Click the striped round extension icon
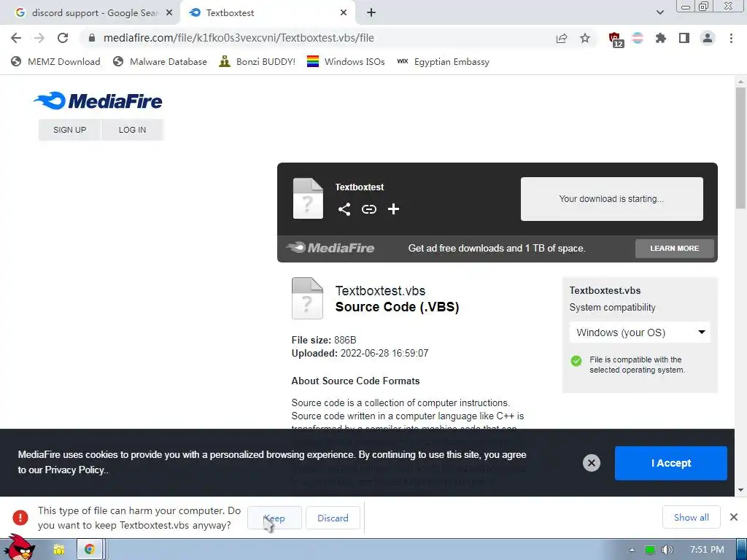 click(x=638, y=38)
